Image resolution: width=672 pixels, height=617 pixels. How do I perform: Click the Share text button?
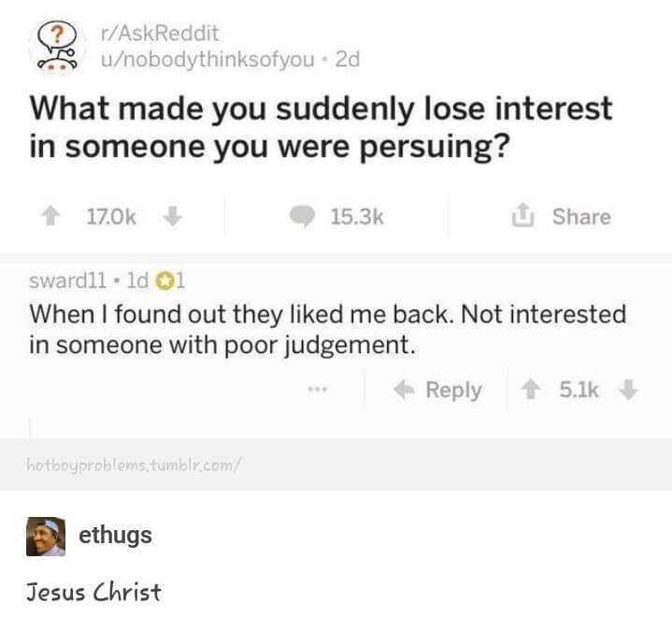[580, 217]
